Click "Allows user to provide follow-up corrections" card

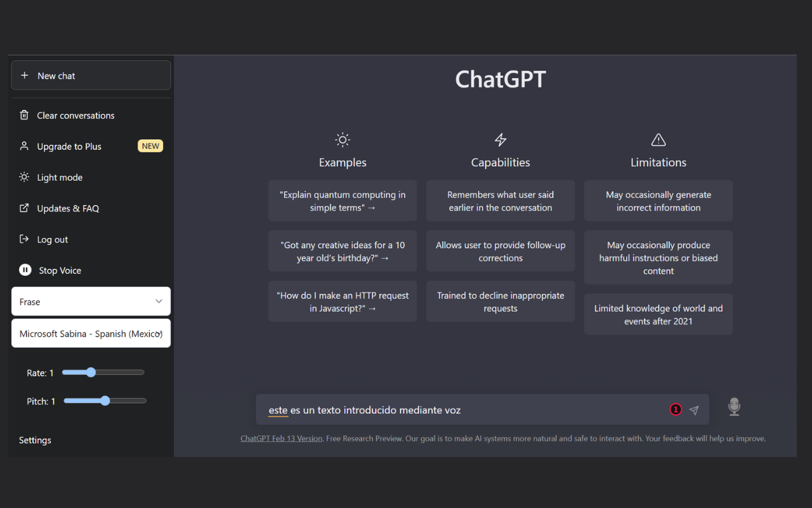[501, 251]
